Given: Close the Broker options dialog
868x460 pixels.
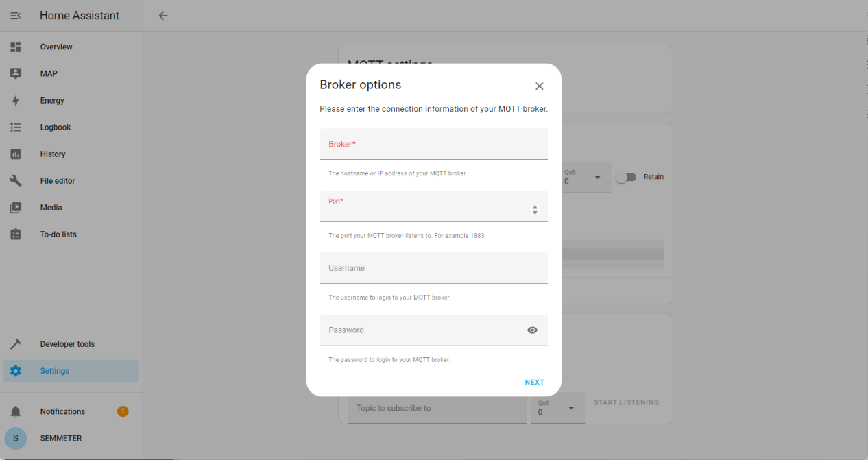Looking at the screenshot, I should pyautogui.click(x=540, y=86).
